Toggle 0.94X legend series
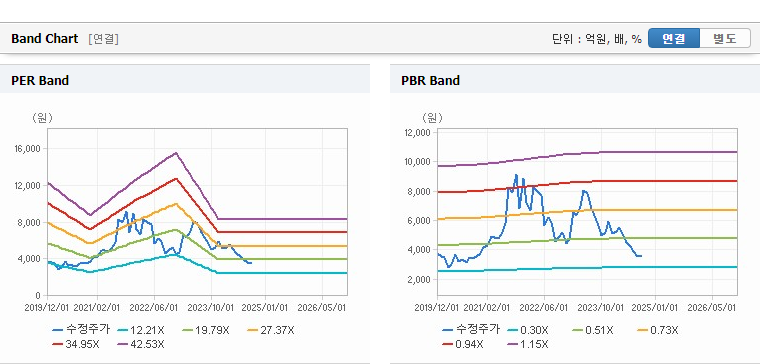Screen dimensions: 760x364 click(463, 344)
